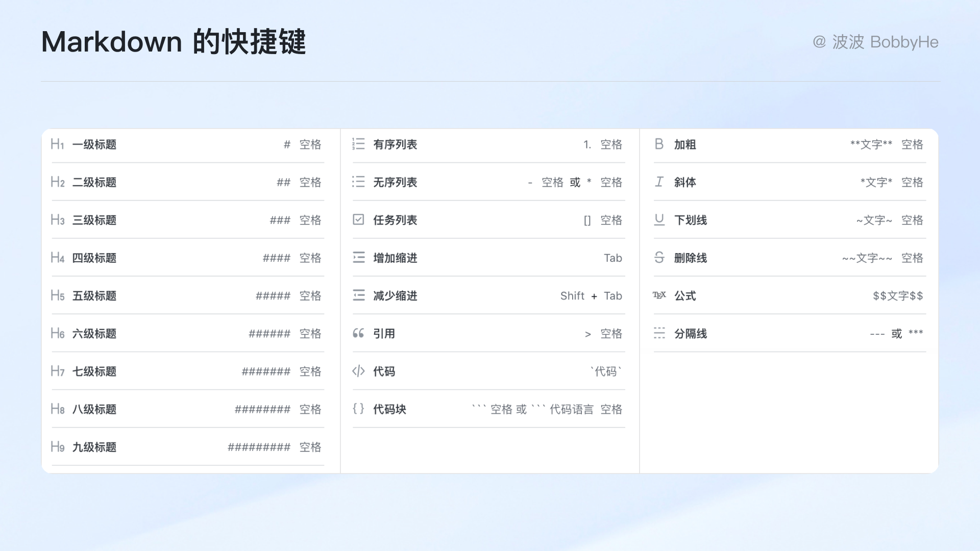Click the ordered list icon
Image resolution: width=980 pixels, height=551 pixels.
click(x=358, y=144)
